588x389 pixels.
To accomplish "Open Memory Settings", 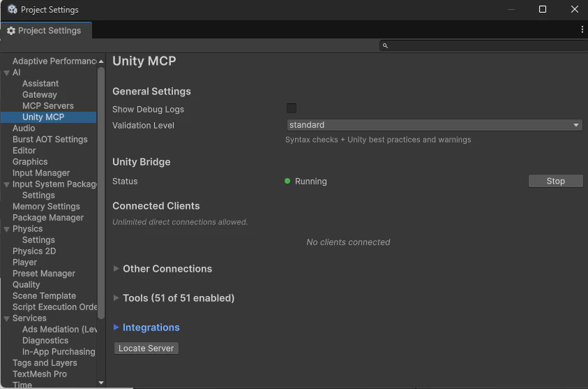I will pos(46,207).
